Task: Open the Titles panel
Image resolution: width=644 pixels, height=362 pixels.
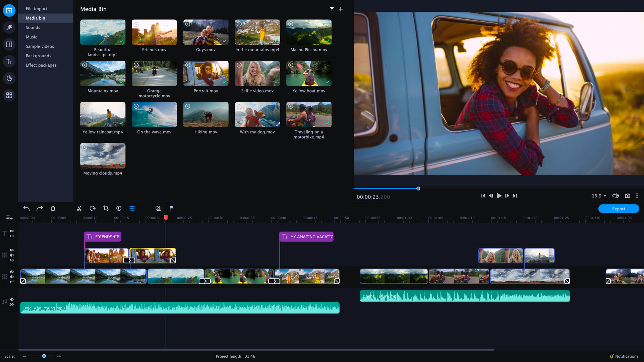Action: point(9,61)
